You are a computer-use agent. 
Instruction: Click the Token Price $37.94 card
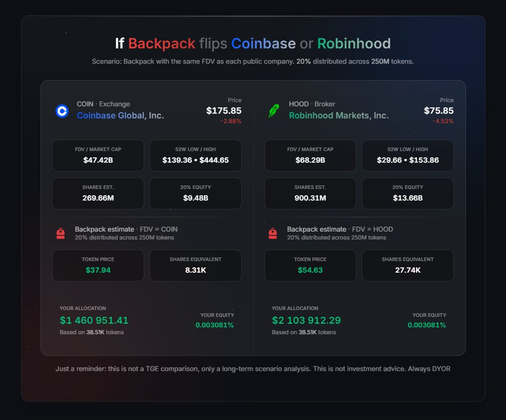pos(98,265)
